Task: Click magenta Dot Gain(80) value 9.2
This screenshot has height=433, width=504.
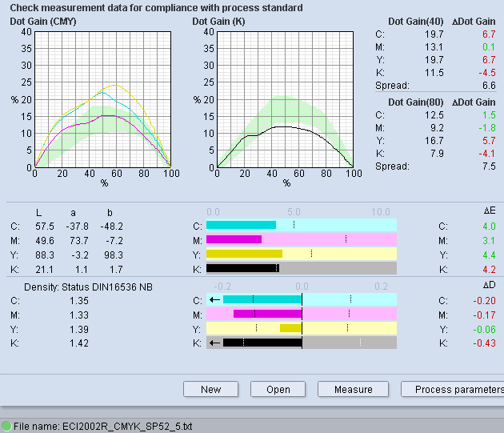Action: click(x=437, y=128)
